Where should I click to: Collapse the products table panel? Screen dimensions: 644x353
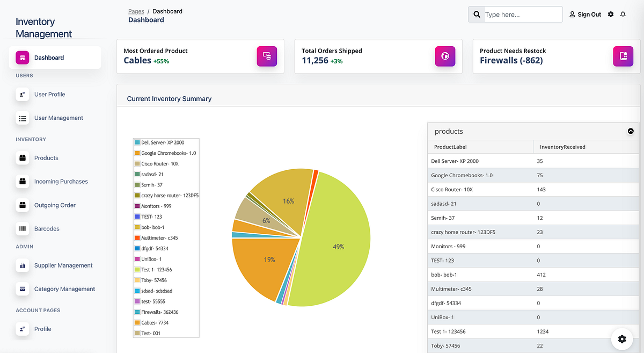pyautogui.click(x=631, y=131)
